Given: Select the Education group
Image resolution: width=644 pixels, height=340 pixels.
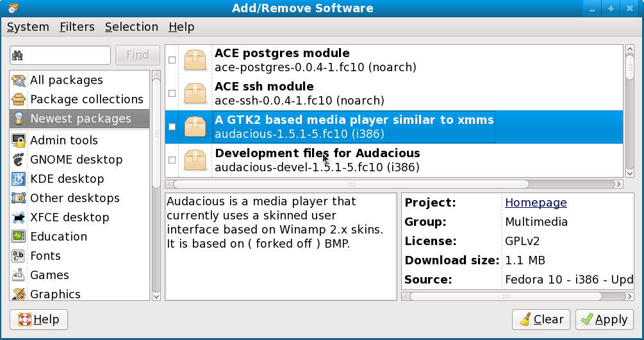Looking at the screenshot, I should click(79, 237).
